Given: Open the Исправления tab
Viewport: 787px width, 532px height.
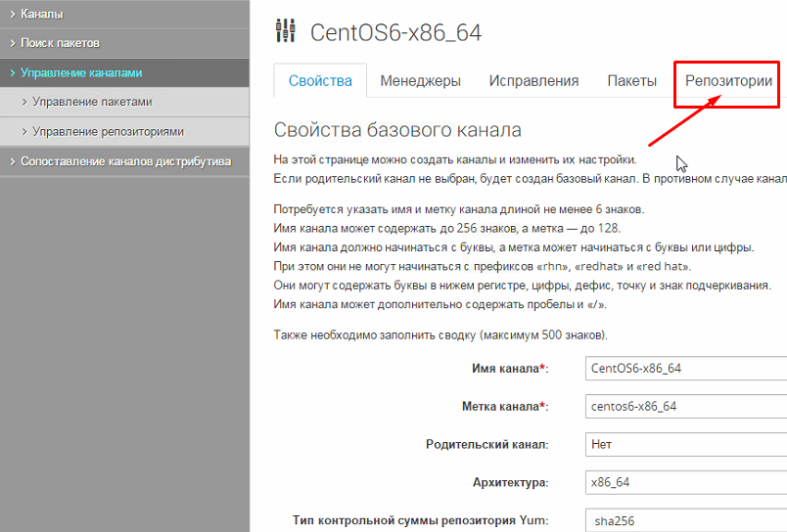Looking at the screenshot, I should (533, 81).
